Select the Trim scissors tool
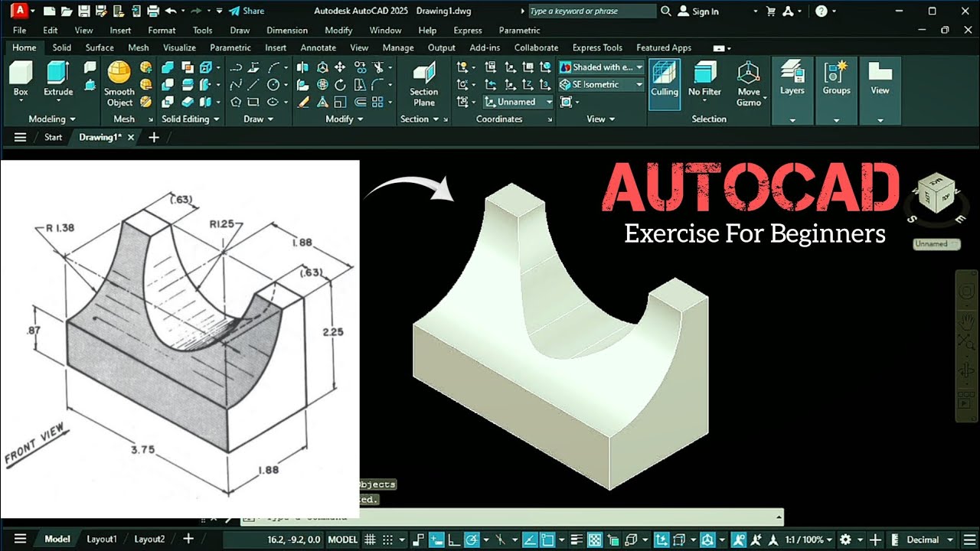980x551 pixels. (377, 67)
